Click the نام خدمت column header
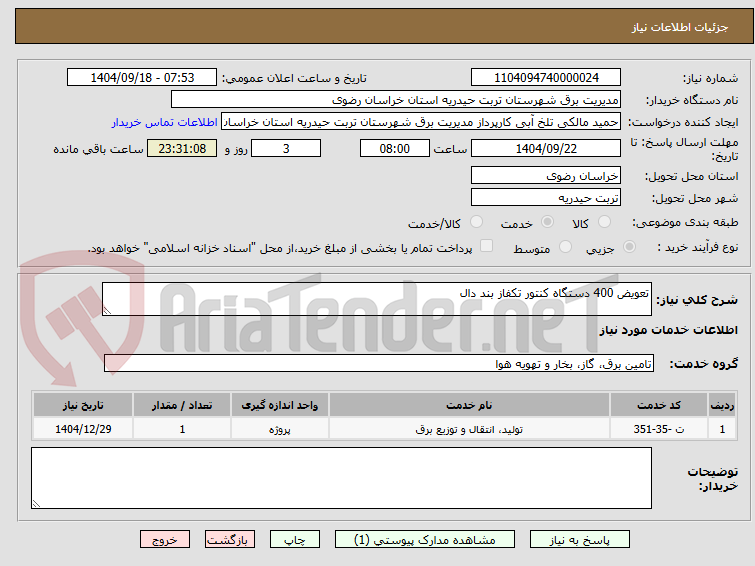The height and width of the screenshot is (566, 755). [469, 405]
